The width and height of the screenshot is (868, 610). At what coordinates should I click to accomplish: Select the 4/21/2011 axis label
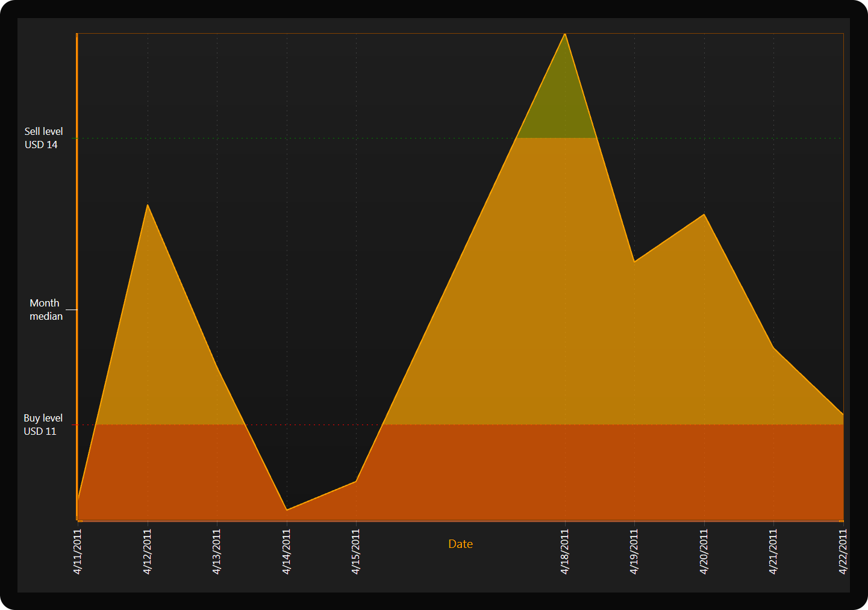click(773, 552)
